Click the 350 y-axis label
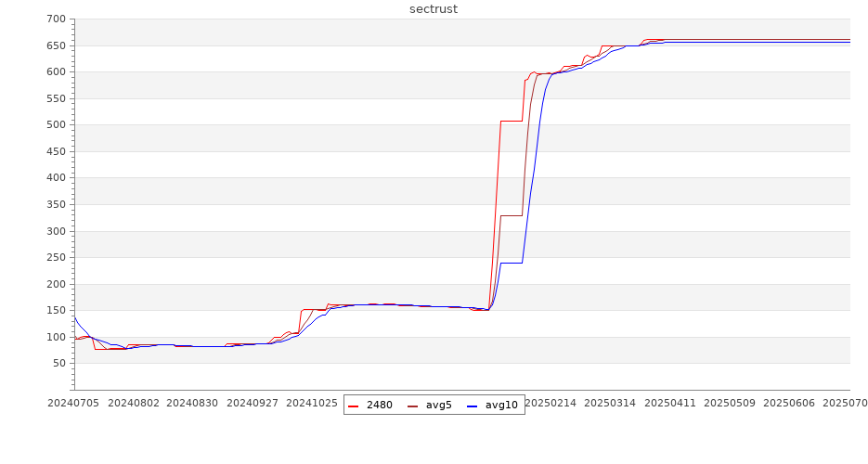The image size is (868, 464). (x=57, y=205)
